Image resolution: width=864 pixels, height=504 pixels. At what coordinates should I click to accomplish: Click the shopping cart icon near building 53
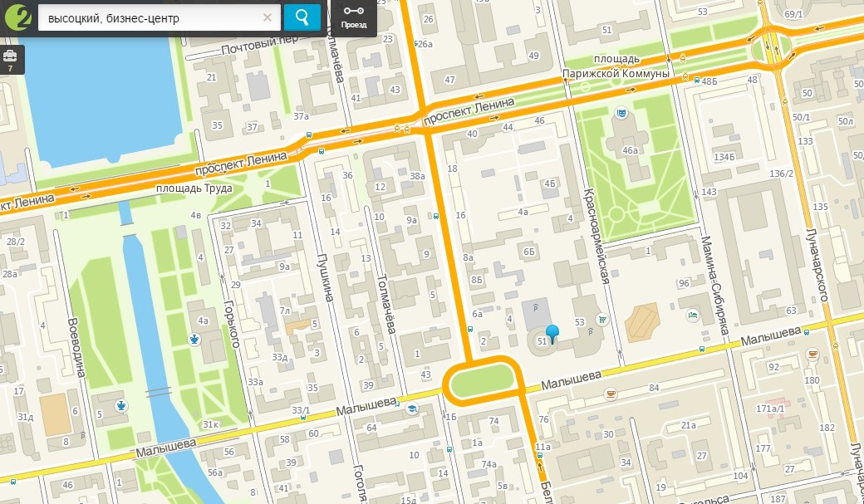point(602,319)
